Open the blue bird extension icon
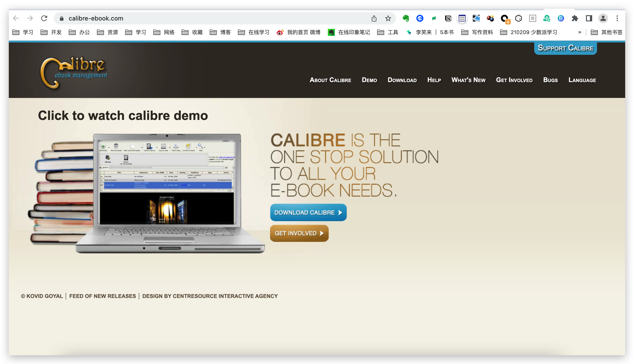Screen dimensions: 634x364 [420, 18]
